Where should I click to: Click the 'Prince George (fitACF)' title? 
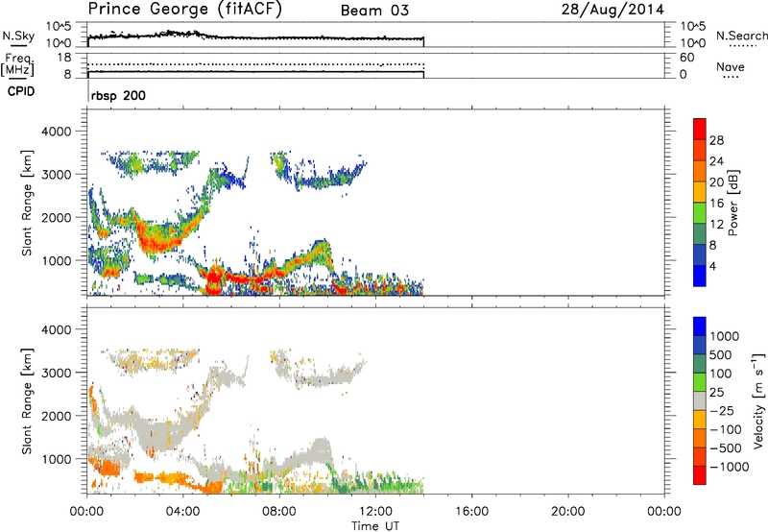pos(185,10)
